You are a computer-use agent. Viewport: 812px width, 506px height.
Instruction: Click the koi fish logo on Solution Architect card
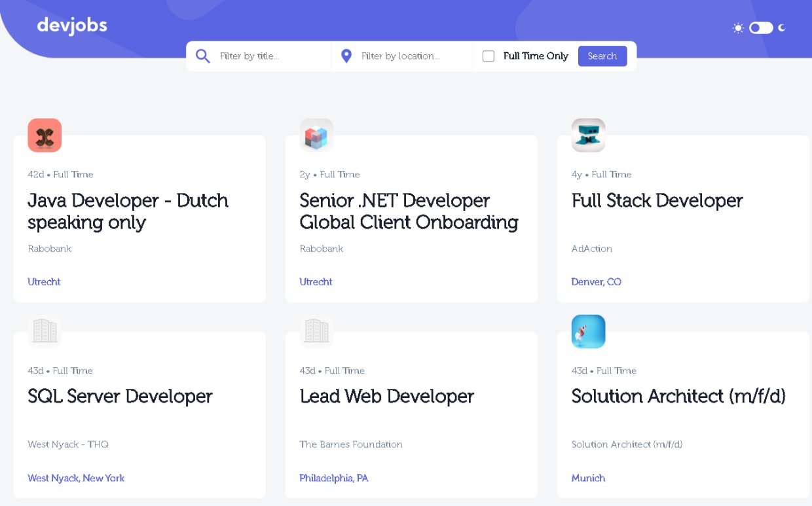pyautogui.click(x=587, y=331)
